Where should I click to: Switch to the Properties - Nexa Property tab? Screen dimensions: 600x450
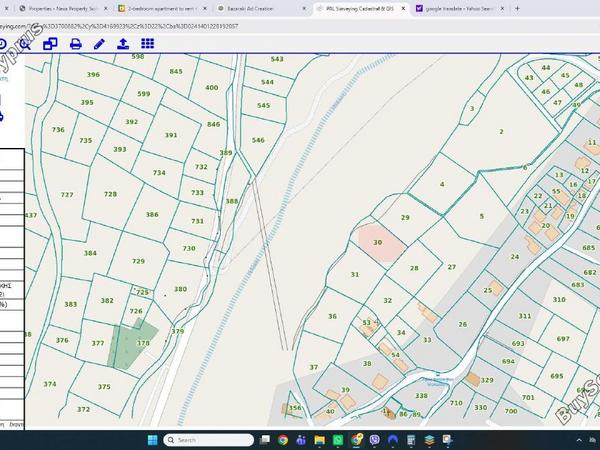pyautogui.click(x=63, y=8)
